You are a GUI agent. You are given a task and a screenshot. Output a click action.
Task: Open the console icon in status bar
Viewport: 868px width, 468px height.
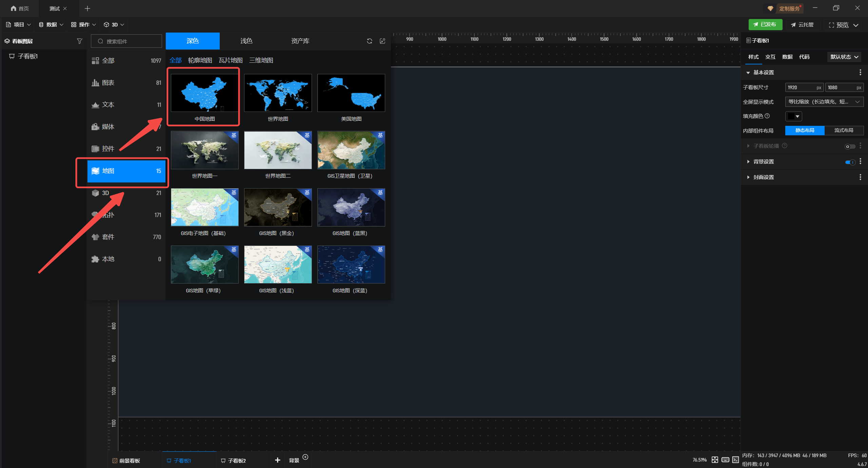735,460
